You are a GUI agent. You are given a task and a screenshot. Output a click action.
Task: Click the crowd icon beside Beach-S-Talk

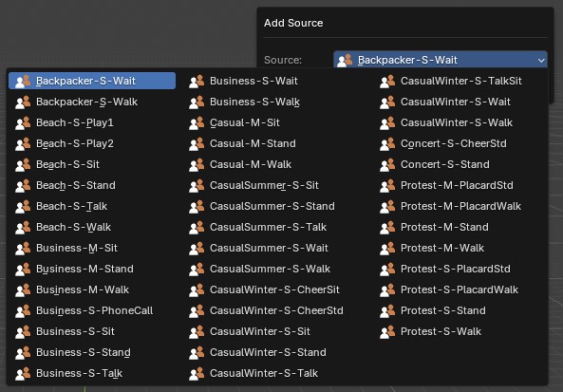tap(23, 206)
